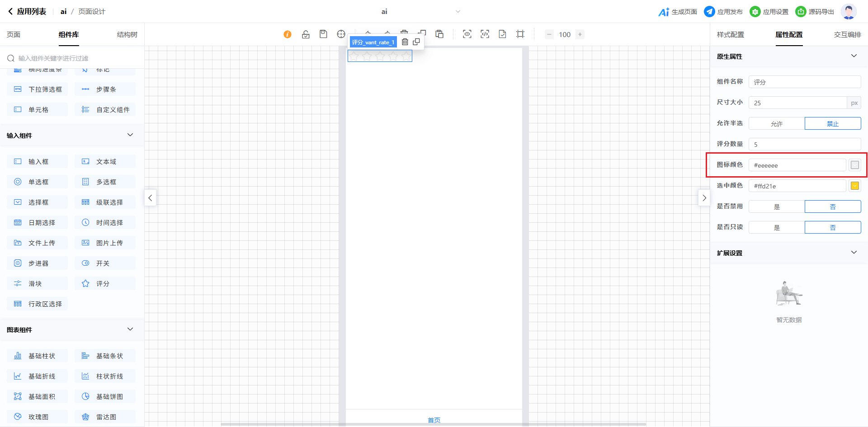
Task: Delete the 评分_vant_rate_1 component via trash icon
Action: [x=405, y=42]
